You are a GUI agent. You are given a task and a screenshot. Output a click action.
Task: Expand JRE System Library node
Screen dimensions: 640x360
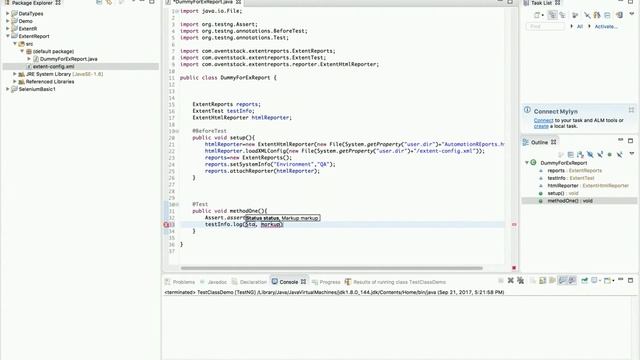[x=15, y=74]
